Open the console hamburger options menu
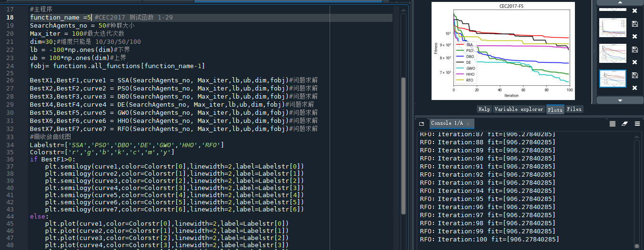 (637, 124)
